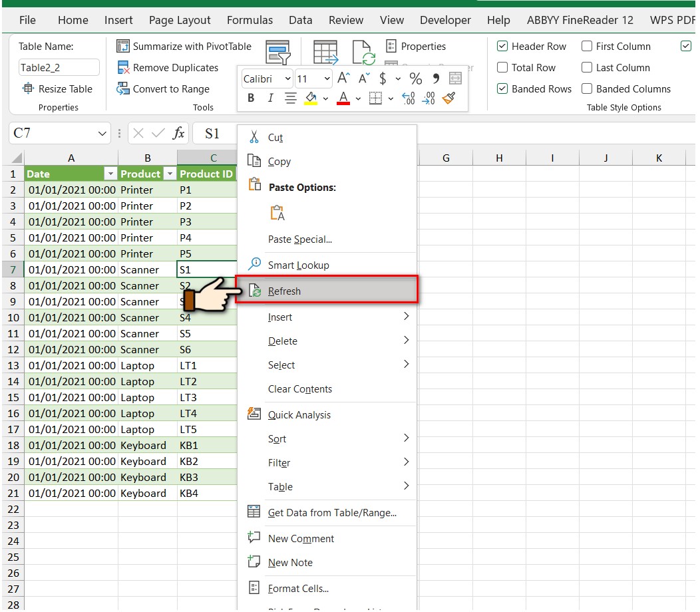The height and width of the screenshot is (612, 700).
Task: Expand the Sort submenu arrow
Action: click(406, 438)
